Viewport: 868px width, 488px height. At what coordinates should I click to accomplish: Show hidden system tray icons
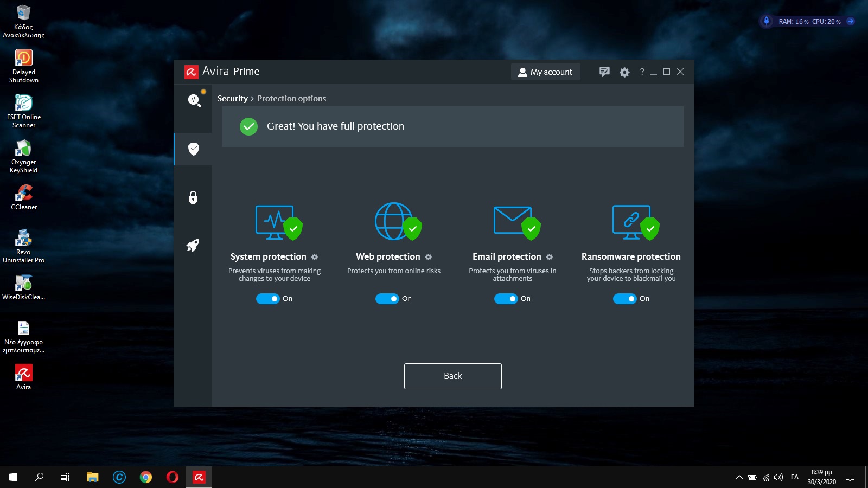pyautogui.click(x=739, y=477)
